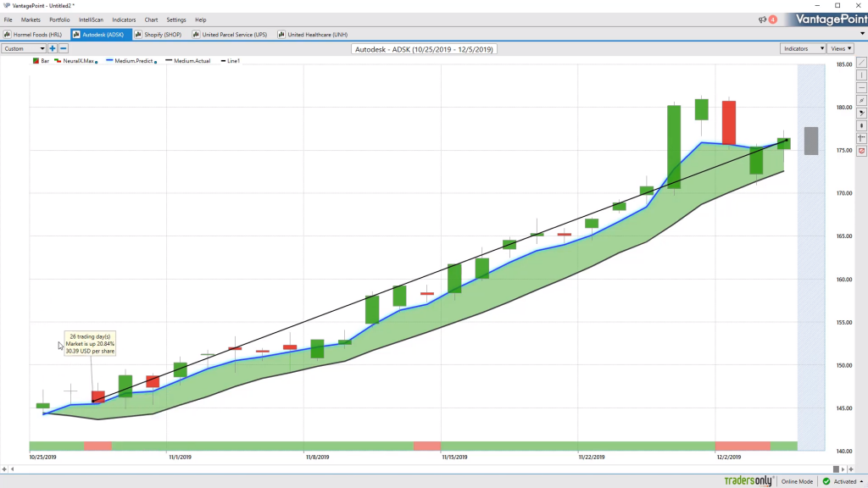
Task: Open the Chart menu
Action: tap(151, 19)
